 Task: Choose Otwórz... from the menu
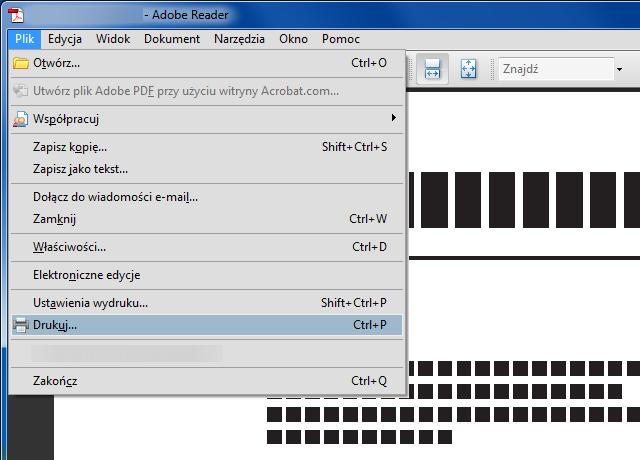(207, 63)
